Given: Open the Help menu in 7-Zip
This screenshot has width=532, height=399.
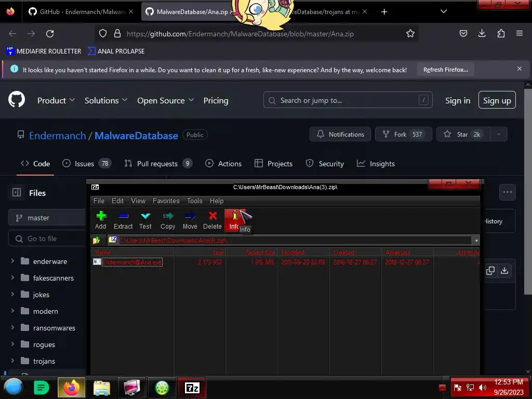Looking at the screenshot, I should point(217,201).
